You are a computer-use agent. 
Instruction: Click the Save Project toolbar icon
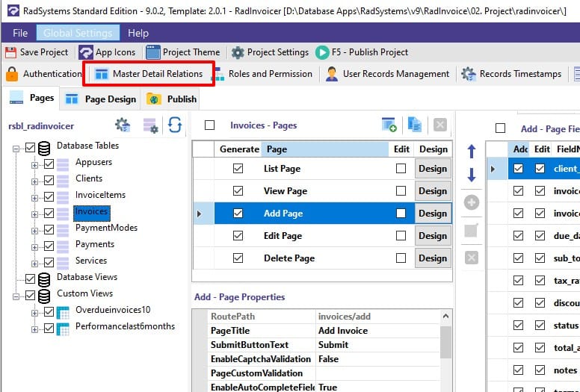[x=10, y=52]
